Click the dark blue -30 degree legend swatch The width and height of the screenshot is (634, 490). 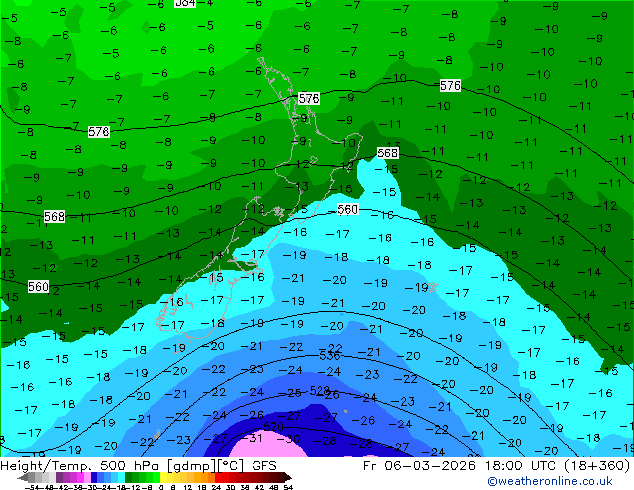pos(94,477)
